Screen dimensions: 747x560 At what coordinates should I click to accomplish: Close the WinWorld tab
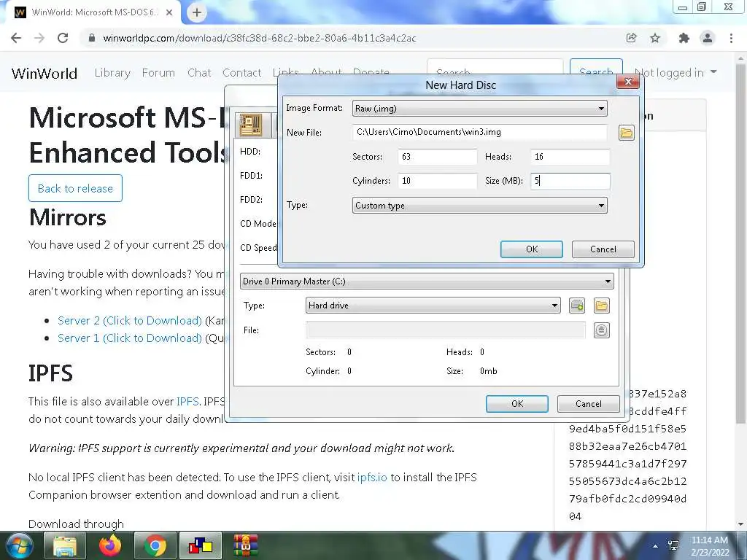(x=169, y=12)
